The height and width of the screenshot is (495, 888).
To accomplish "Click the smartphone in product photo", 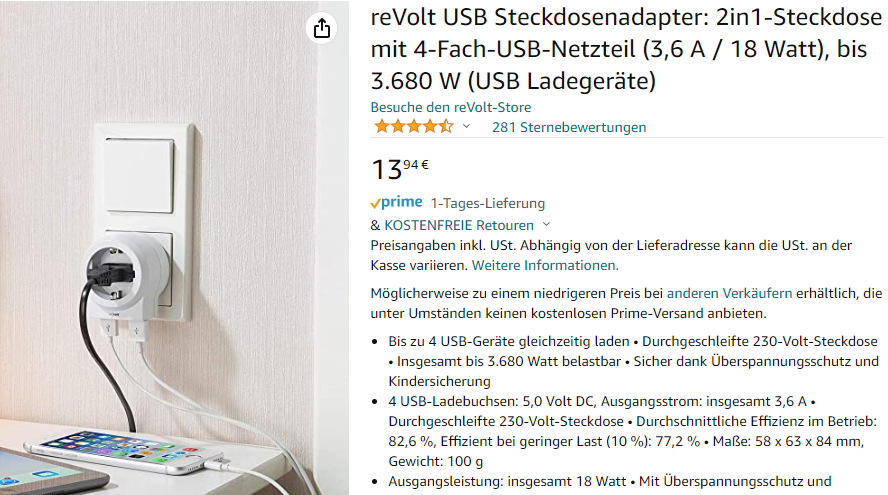I will click(x=129, y=451).
